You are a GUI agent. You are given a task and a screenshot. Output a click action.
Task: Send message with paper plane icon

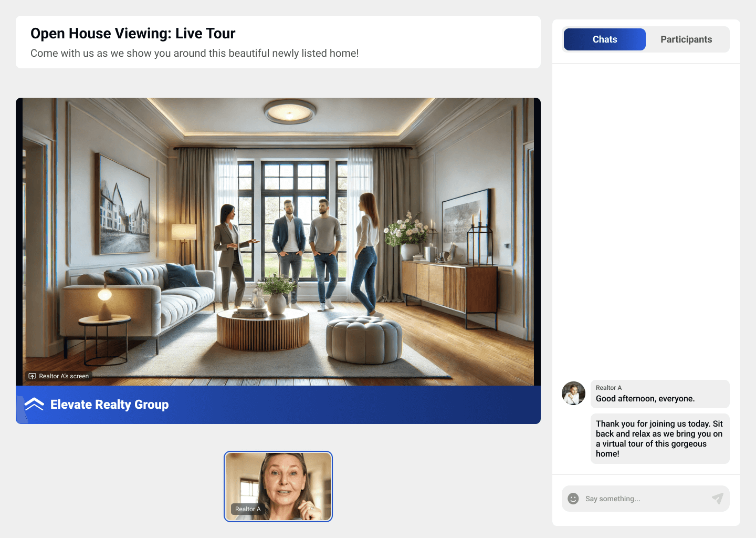coord(717,499)
